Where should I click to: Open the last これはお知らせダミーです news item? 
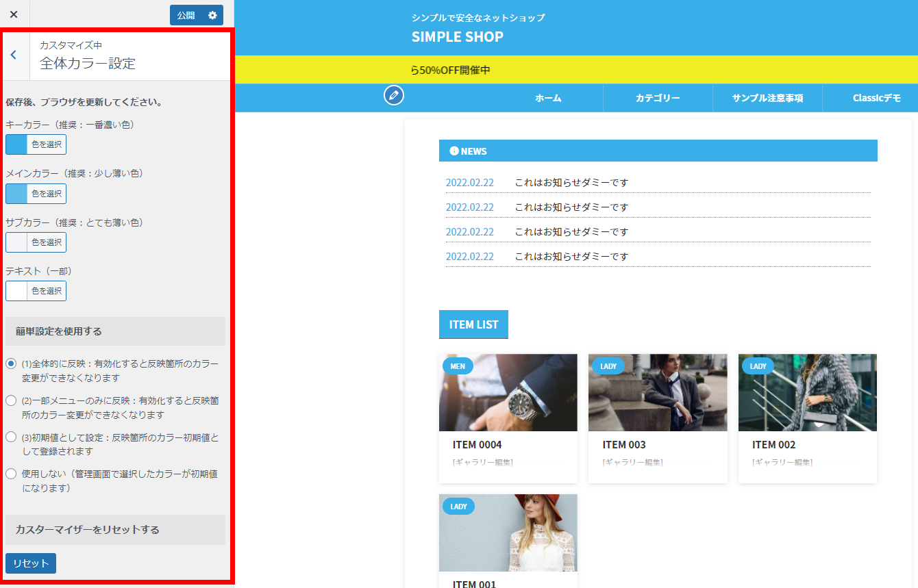(571, 257)
